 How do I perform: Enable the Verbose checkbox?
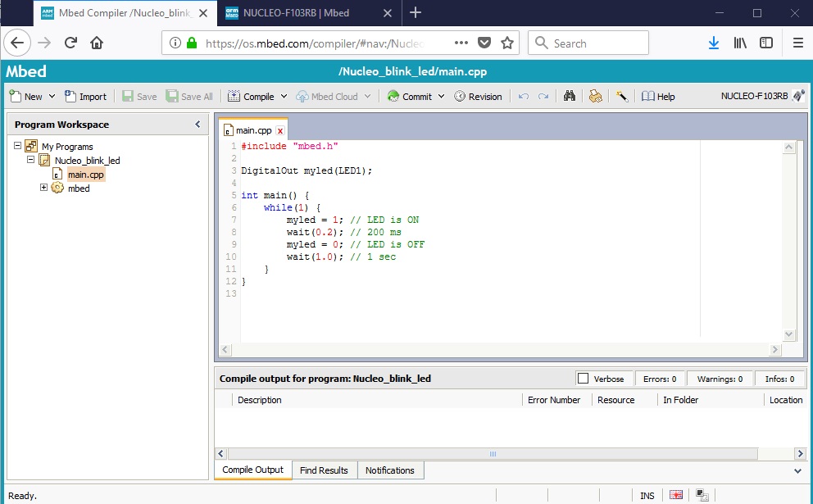click(584, 379)
